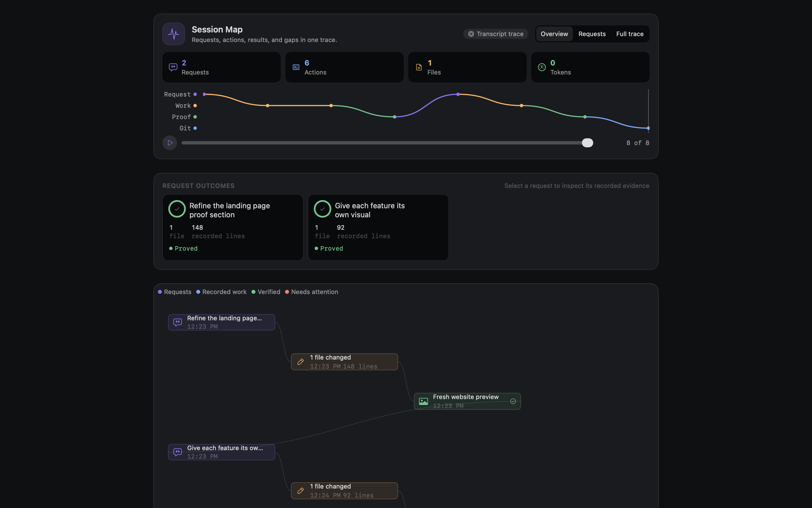Screen dimensions: 812x508
Task: Click the Tokens gauge stat icon
Action: (542, 67)
